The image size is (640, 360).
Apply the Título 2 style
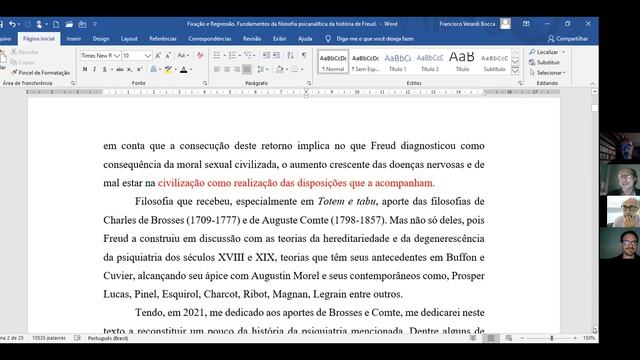[430, 62]
